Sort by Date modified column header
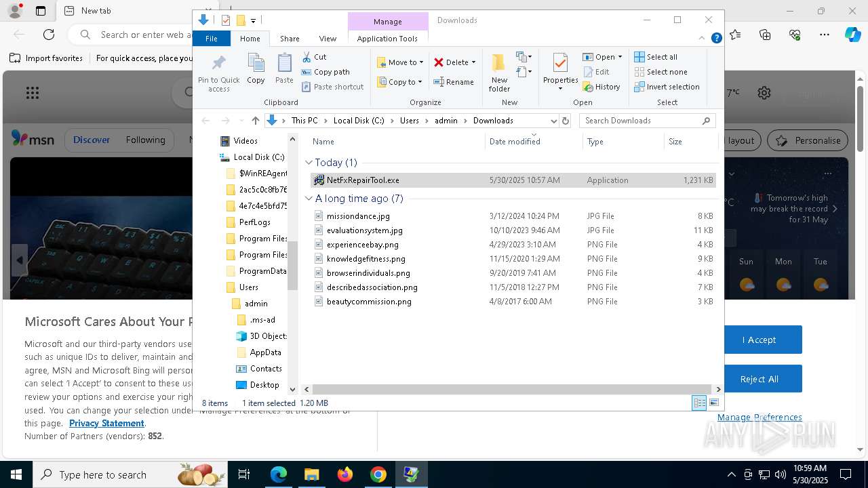Viewport: 868px width, 488px height. click(x=534, y=142)
